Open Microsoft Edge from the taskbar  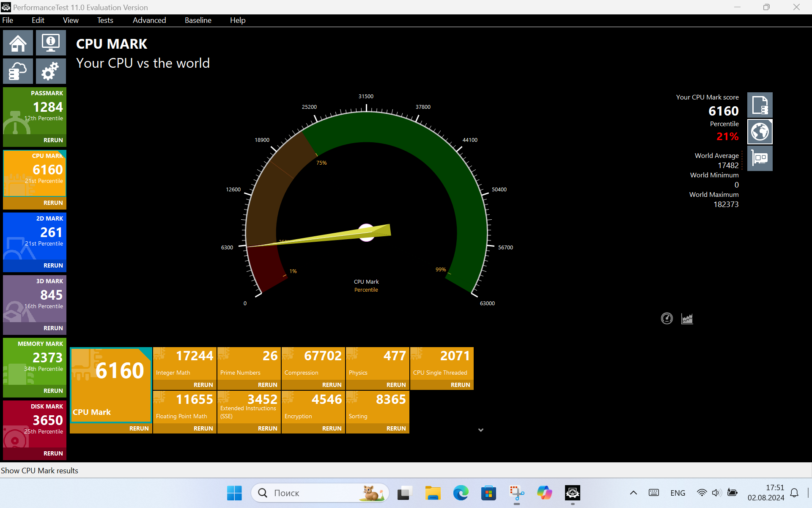(x=461, y=493)
